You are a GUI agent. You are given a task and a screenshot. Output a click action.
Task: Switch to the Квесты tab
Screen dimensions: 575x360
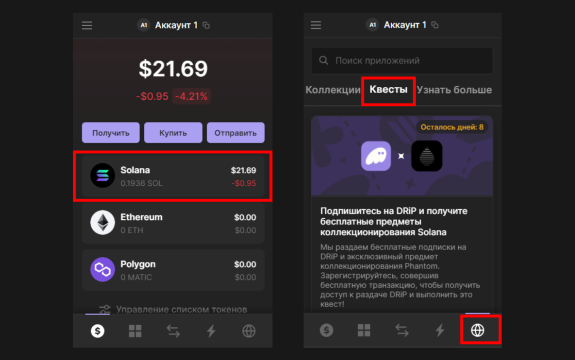[388, 90]
